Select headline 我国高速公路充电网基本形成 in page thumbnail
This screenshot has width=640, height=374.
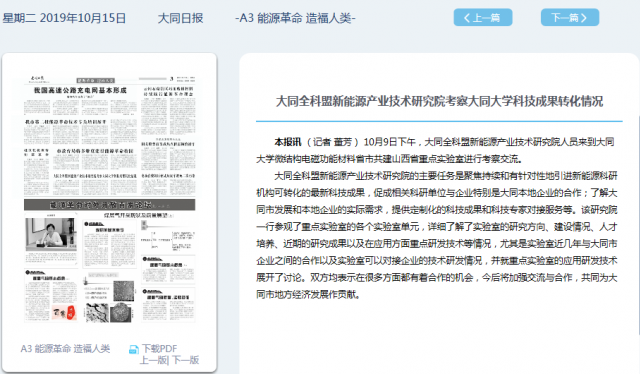80,90
